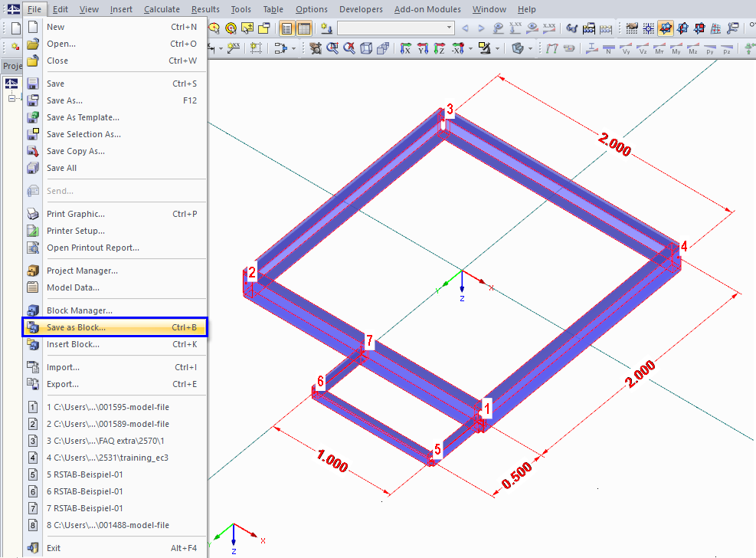Click the Save as Block icon
The width and height of the screenshot is (756, 558).
click(33, 327)
